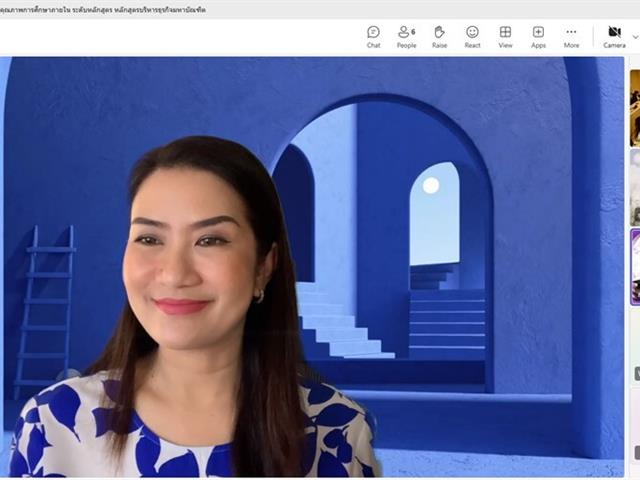Change the meeting View layout
The image size is (640, 480).
505,37
